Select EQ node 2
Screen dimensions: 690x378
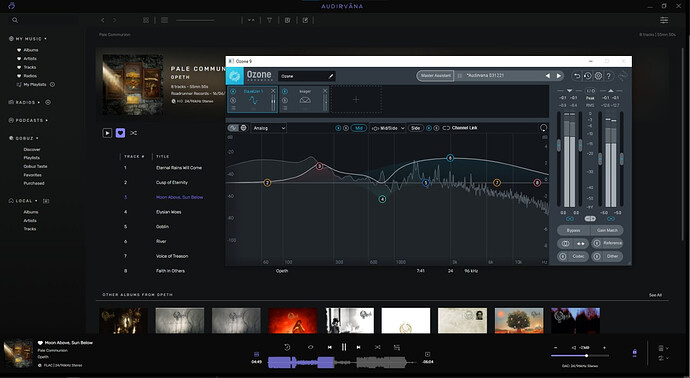pos(267,183)
